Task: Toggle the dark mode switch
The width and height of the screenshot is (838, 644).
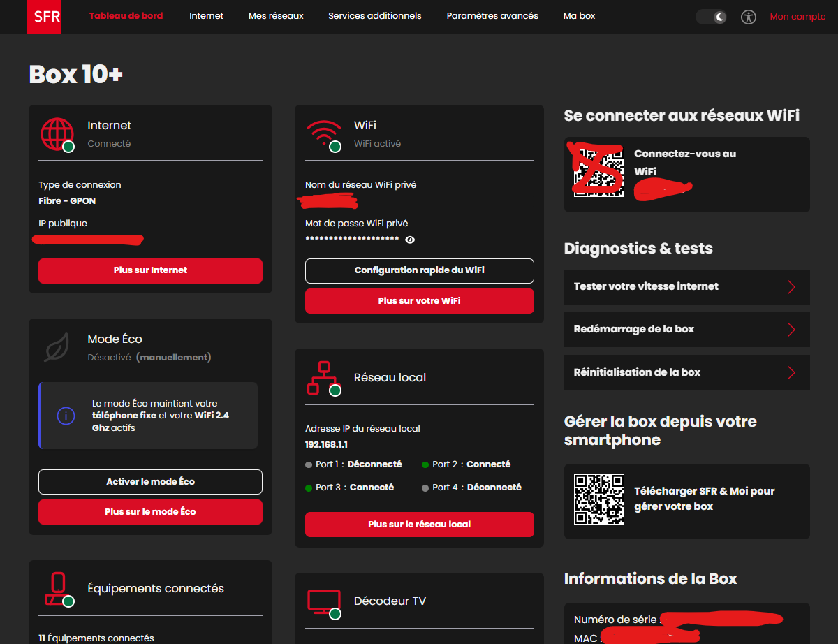Action: point(712,17)
